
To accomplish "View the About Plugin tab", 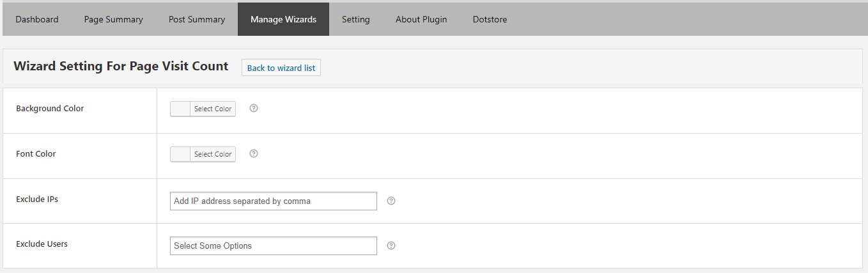I will click(x=421, y=19).
